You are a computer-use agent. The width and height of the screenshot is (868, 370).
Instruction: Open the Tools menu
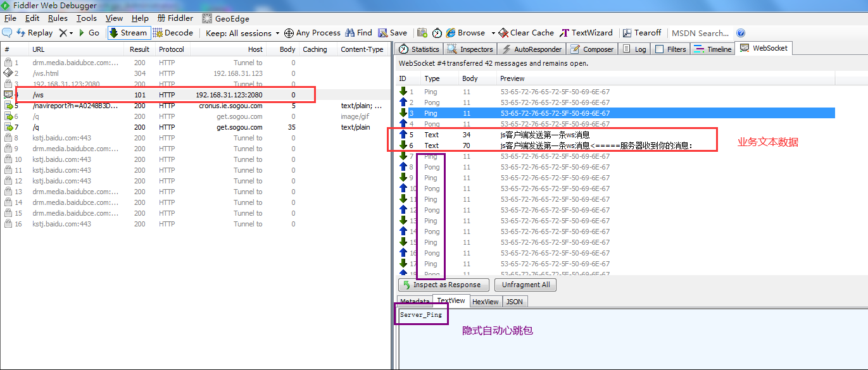coord(87,18)
